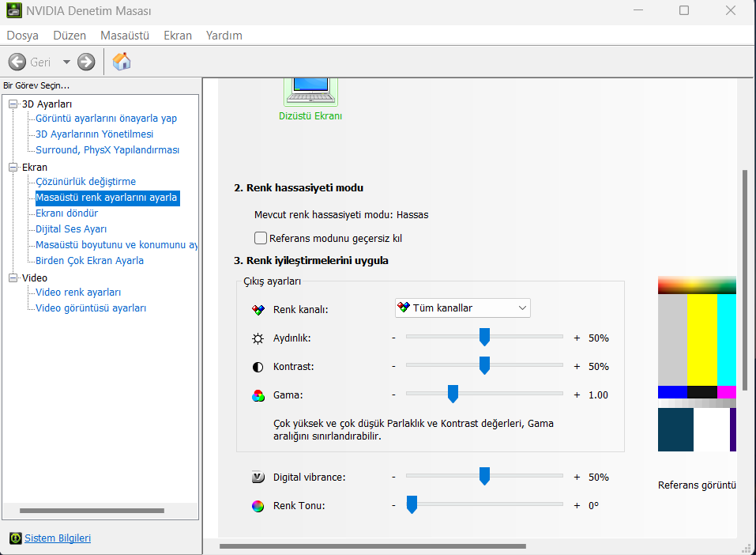Click the 3D Ayarları category label

(47, 104)
